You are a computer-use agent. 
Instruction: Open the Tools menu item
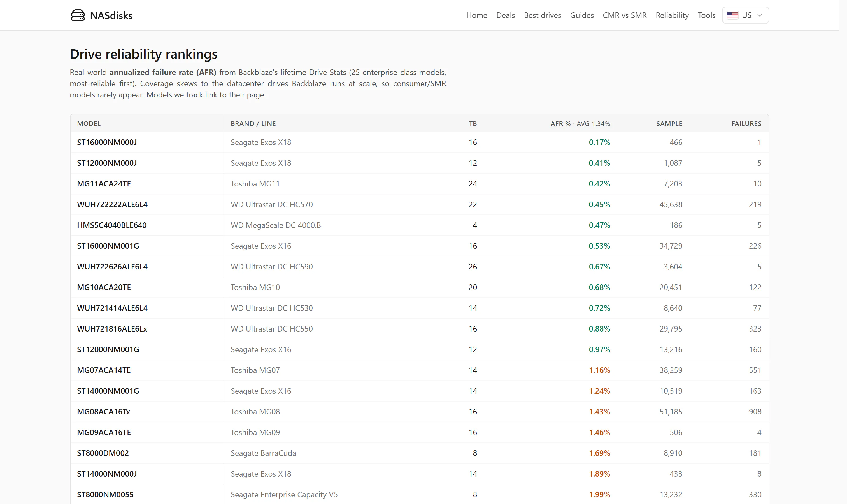(706, 15)
